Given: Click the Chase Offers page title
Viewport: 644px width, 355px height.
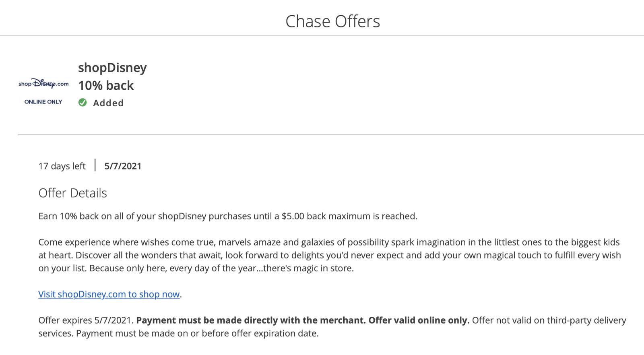Looking at the screenshot, I should [332, 21].
